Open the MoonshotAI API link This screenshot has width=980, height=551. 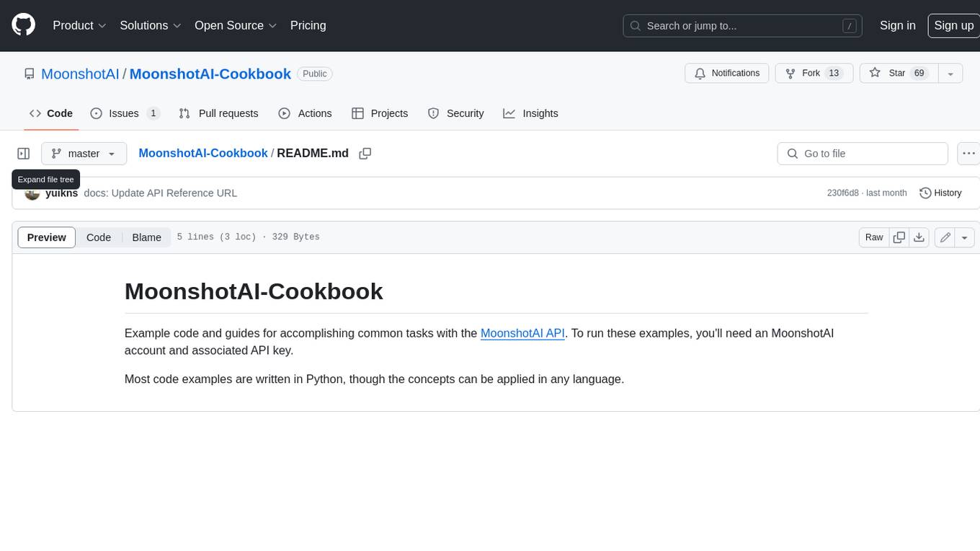[x=522, y=333]
